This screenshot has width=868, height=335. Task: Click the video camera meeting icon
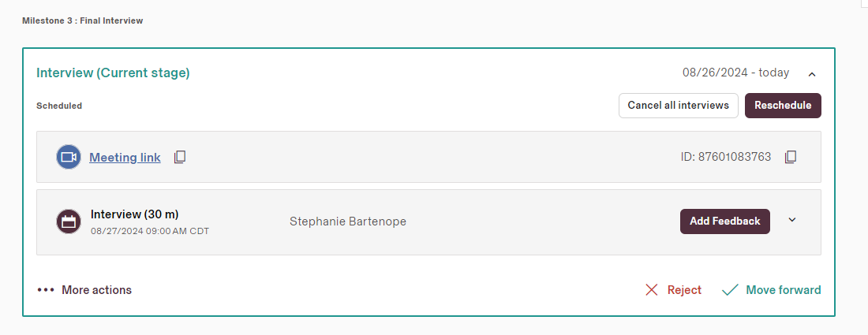(x=69, y=157)
